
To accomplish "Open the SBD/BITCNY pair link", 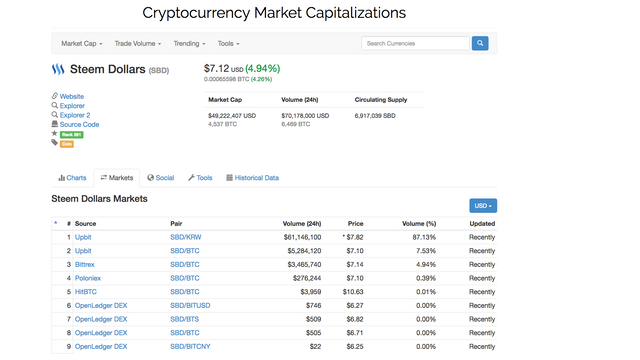I will coord(190,347).
